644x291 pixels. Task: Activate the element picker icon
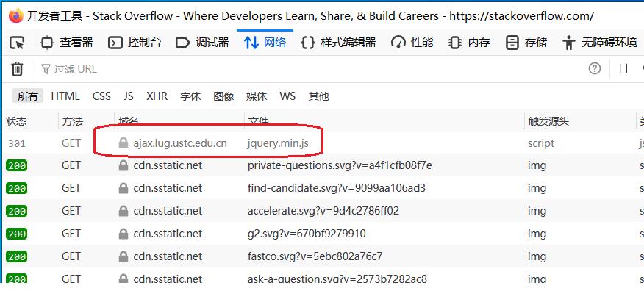click(17, 43)
